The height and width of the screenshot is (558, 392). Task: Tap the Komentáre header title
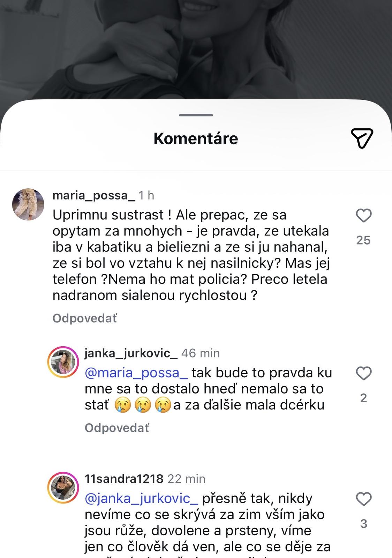196,138
